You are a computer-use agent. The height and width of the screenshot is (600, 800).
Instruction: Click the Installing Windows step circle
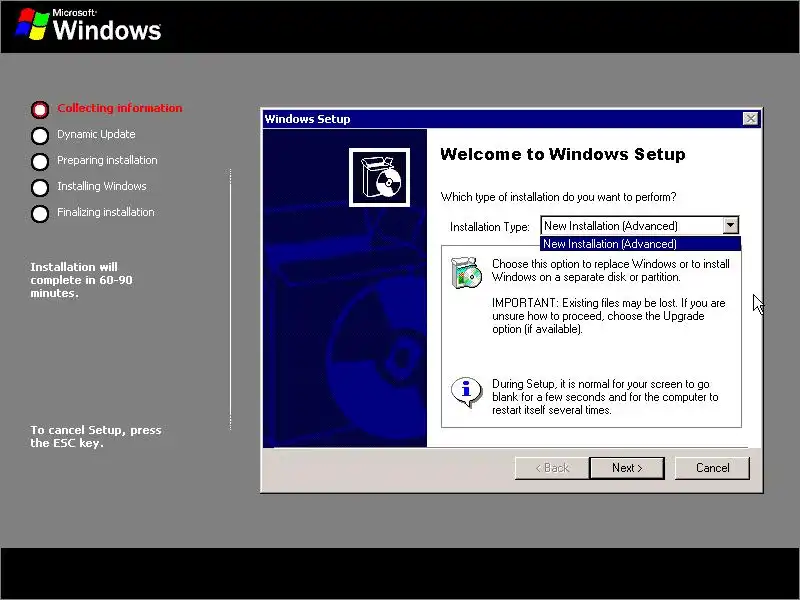pos(40,188)
